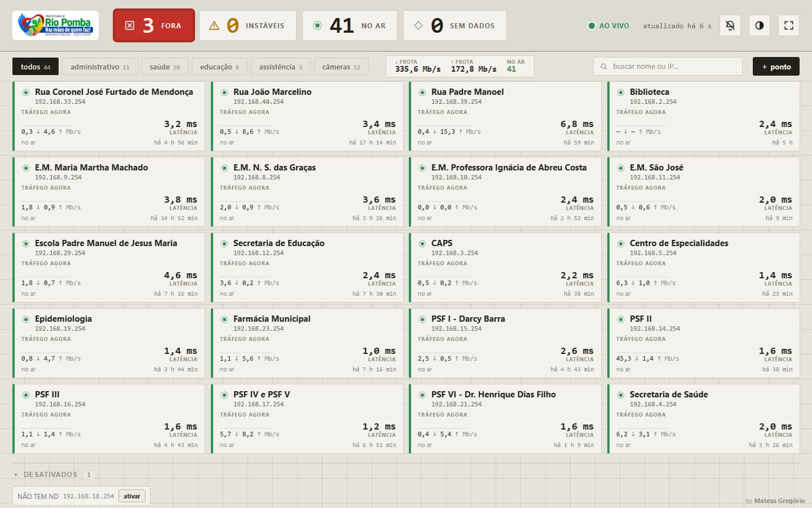The width and height of the screenshot is (812, 508).
Task: Click the disabled IP 192.168.18.254
Action: 89,496
